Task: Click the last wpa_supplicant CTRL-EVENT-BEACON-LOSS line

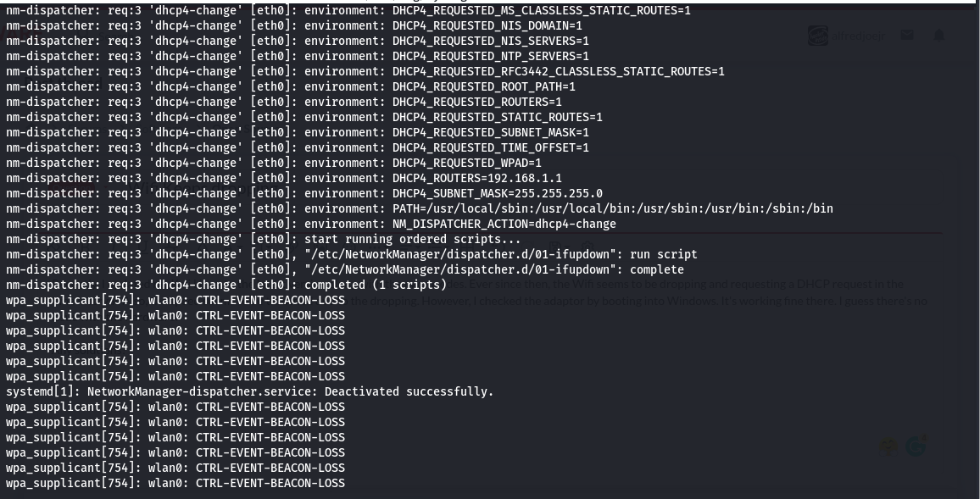Action: pos(175,483)
